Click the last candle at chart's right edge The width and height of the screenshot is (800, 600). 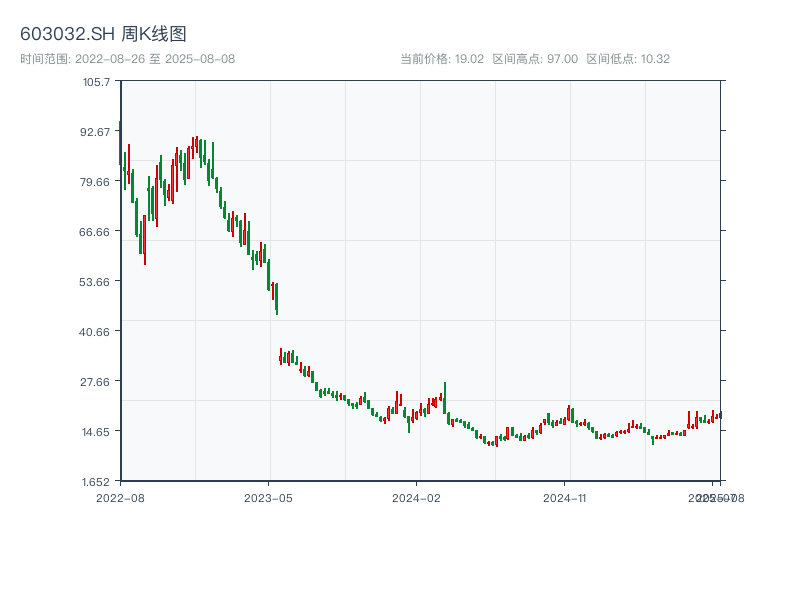point(719,415)
